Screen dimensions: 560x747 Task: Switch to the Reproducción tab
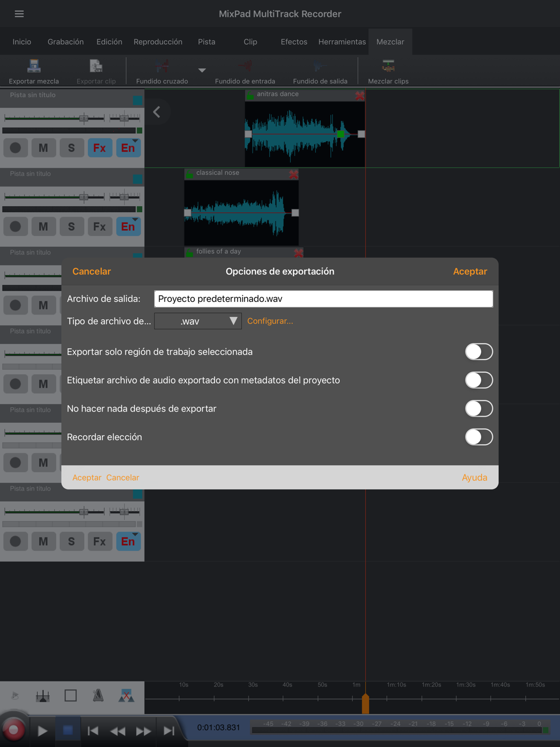click(158, 42)
